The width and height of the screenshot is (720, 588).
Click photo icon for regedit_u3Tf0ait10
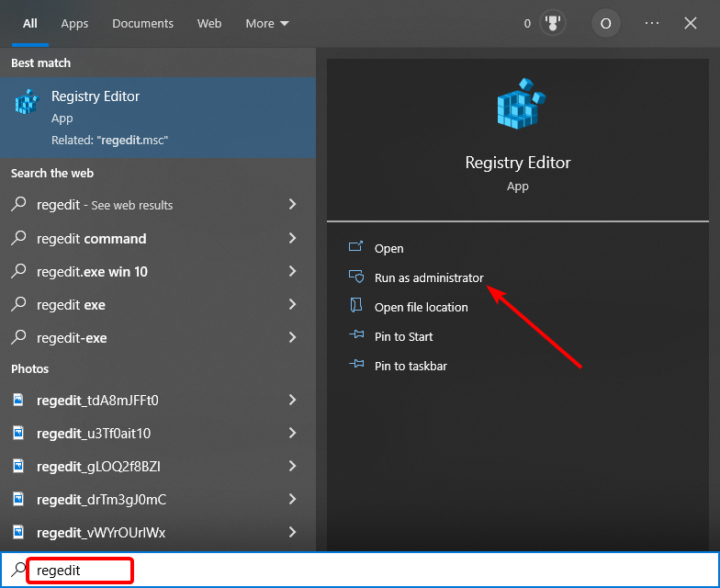tap(18, 433)
